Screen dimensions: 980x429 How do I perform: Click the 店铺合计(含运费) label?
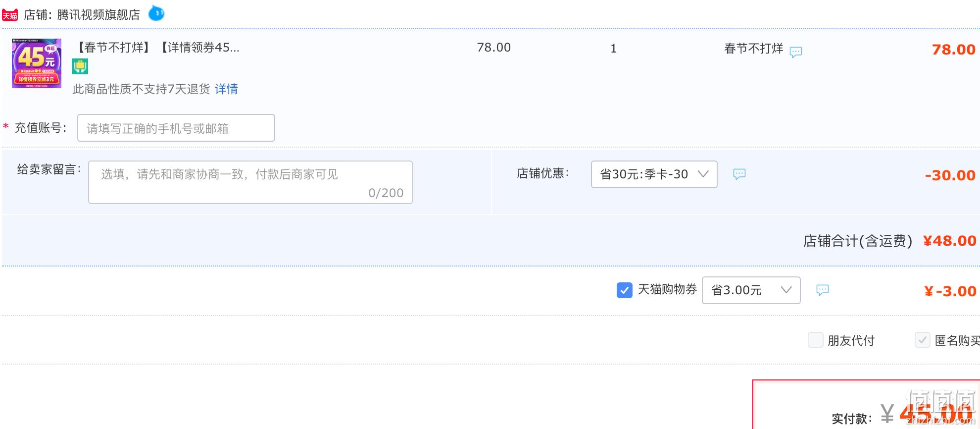858,241
